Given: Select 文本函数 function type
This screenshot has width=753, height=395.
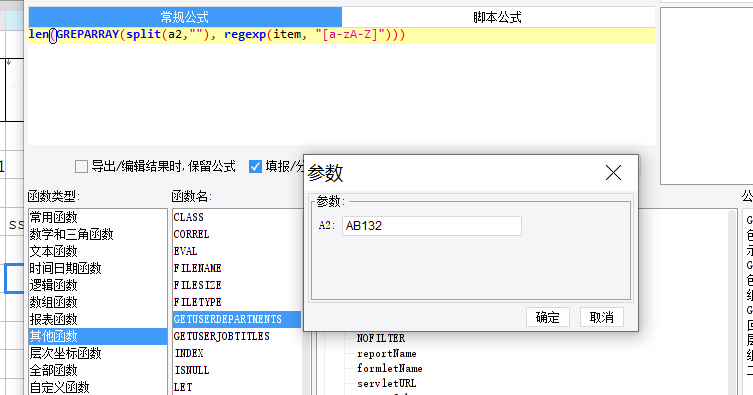Looking at the screenshot, I should click(97, 251).
